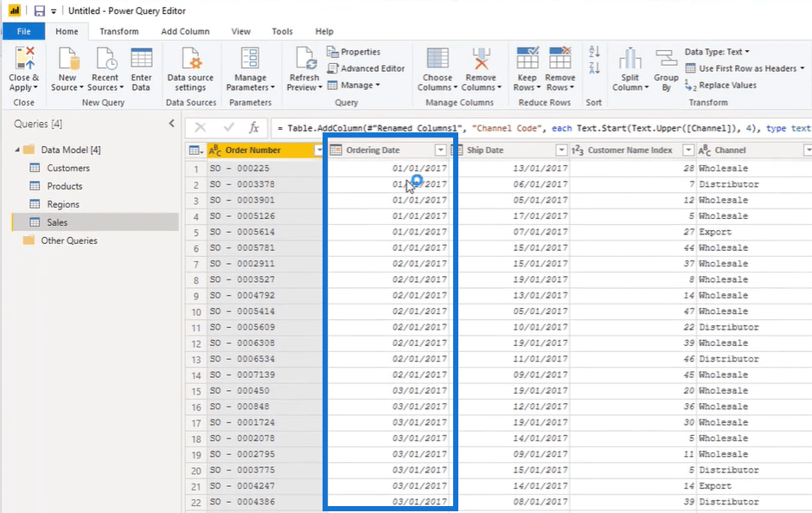Click the Split Column icon
Screen dimensions: 812x513
[x=630, y=59]
